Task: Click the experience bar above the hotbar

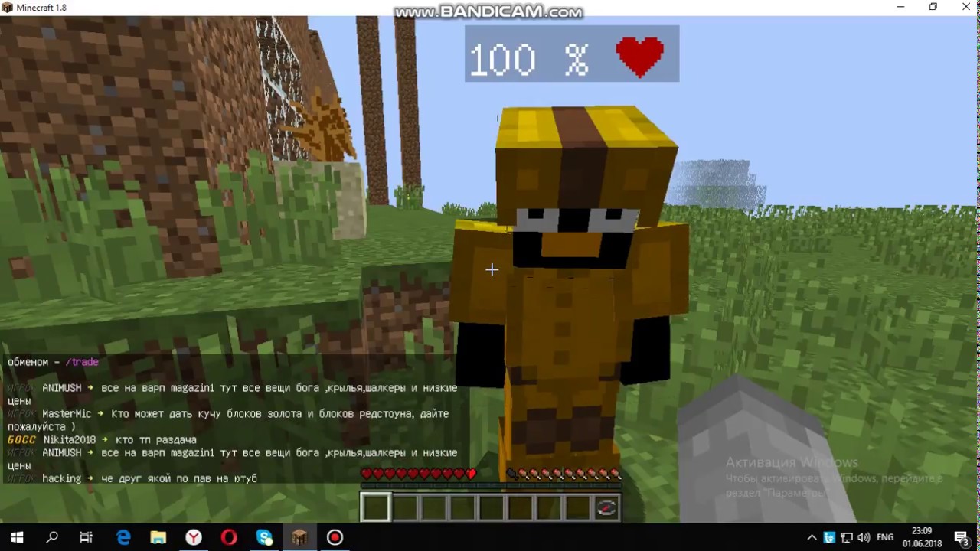Action: (490, 485)
